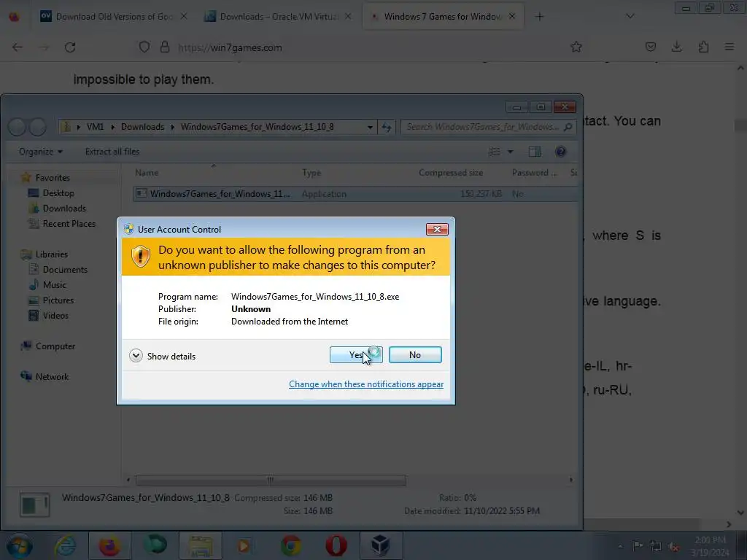
Task: Save page to Pocket icon
Action: [x=650, y=47]
